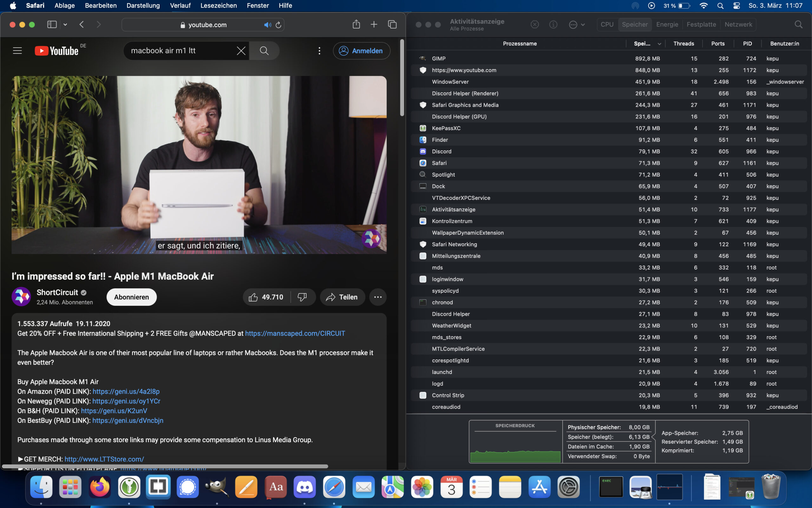The image size is (812, 508).
Task: Sort by the Benutzer:in column
Action: (784, 44)
